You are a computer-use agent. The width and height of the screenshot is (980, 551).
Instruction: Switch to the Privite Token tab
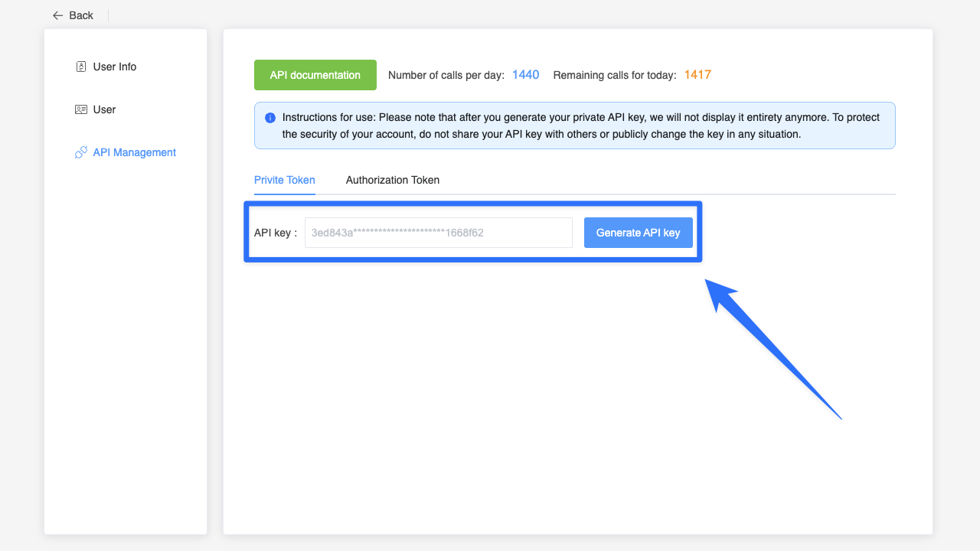[285, 180]
